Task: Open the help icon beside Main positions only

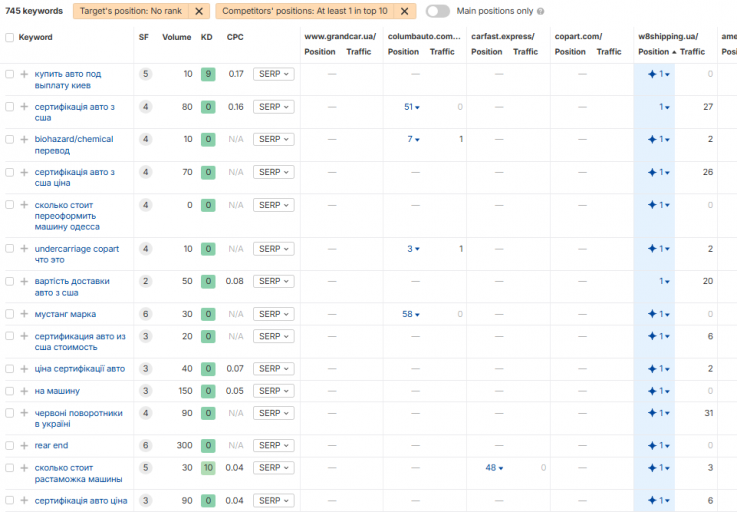Action: [x=541, y=11]
